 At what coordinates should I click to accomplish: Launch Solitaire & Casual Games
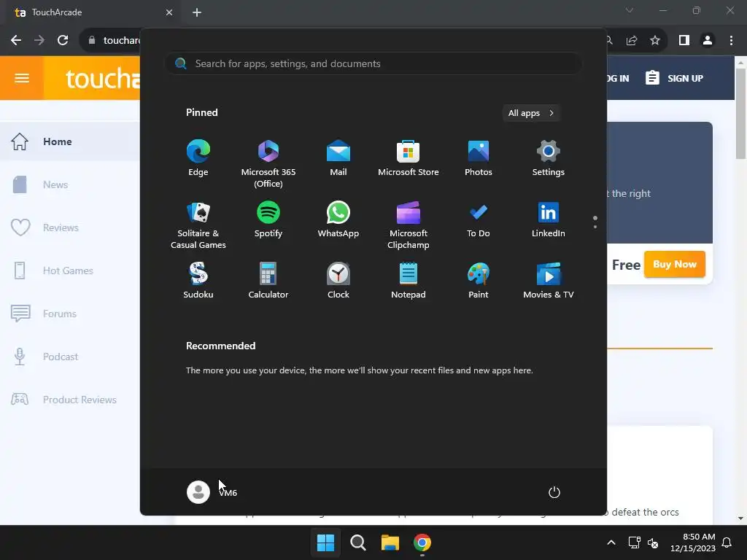point(198,225)
